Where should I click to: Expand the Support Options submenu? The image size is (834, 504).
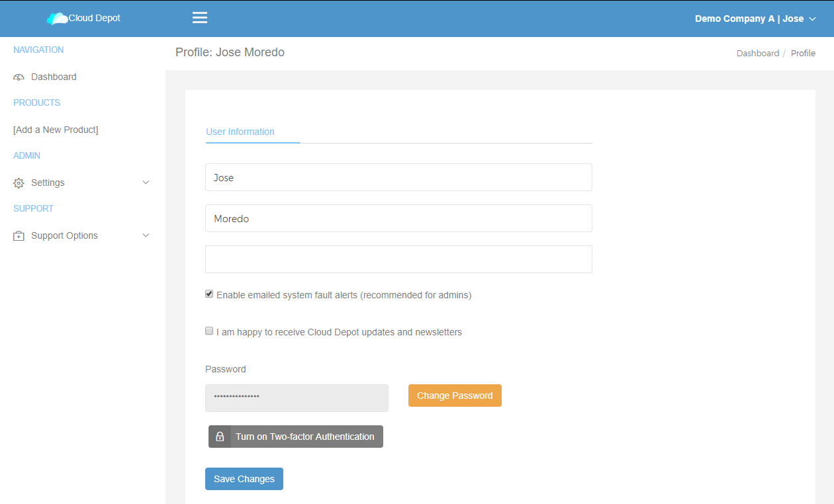tap(145, 235)
